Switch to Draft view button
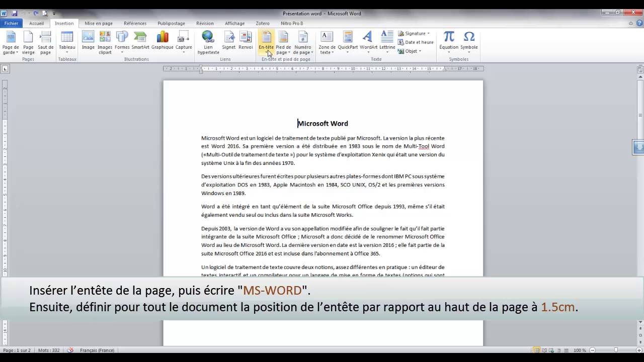 (566, 350)
